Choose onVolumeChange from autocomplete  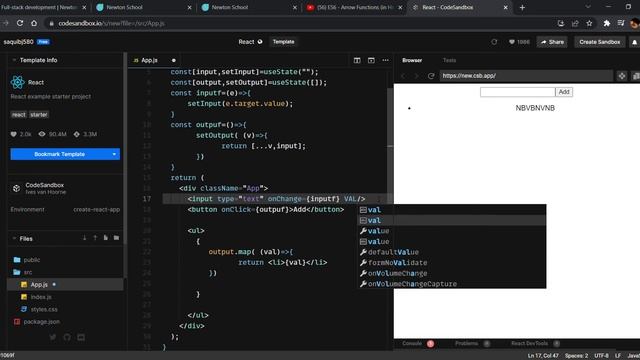tap(452, 273)
